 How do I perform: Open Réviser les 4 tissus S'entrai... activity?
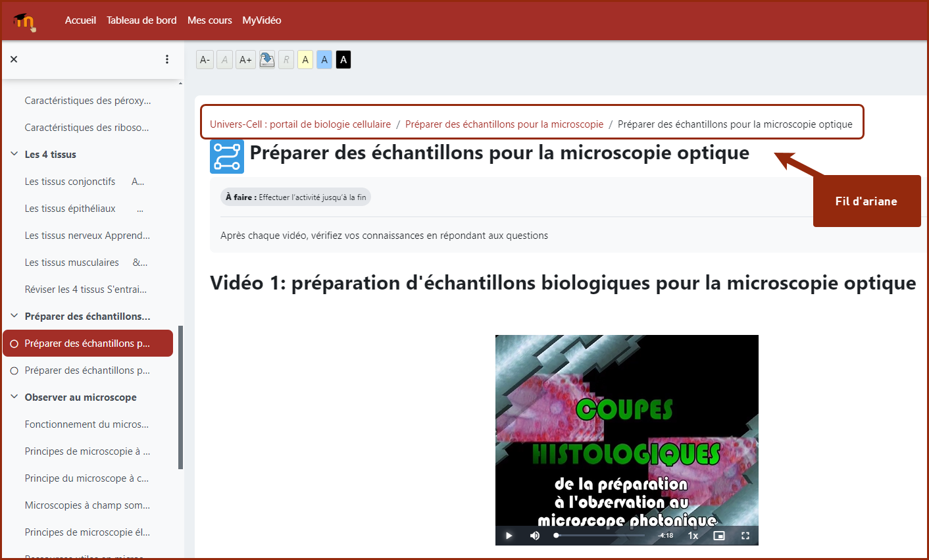point(86,289)
